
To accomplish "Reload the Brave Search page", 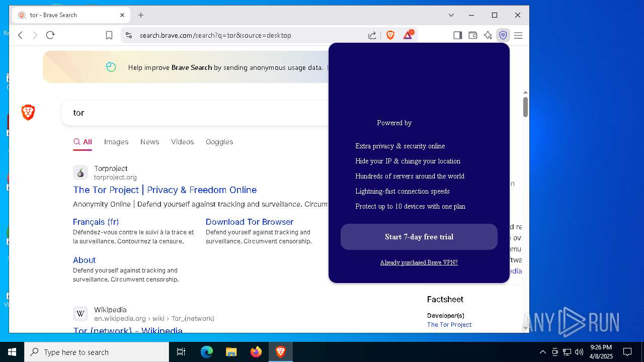I will (x=50, y=35).
